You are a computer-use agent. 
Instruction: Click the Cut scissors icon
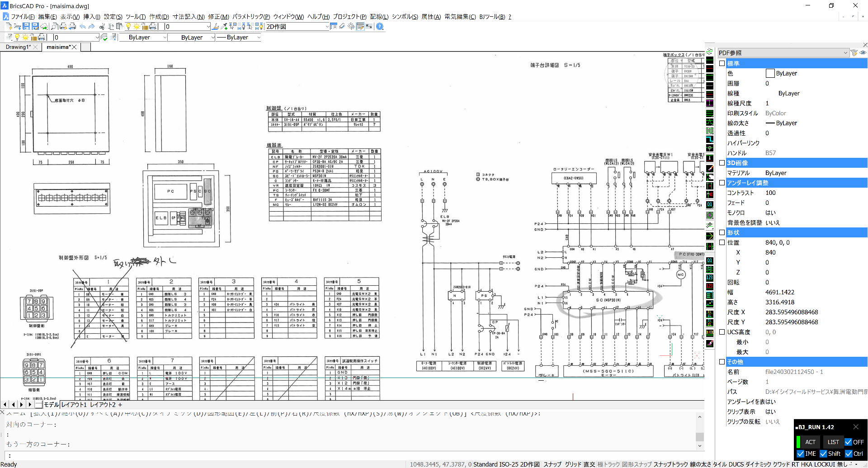coord(103,27)
